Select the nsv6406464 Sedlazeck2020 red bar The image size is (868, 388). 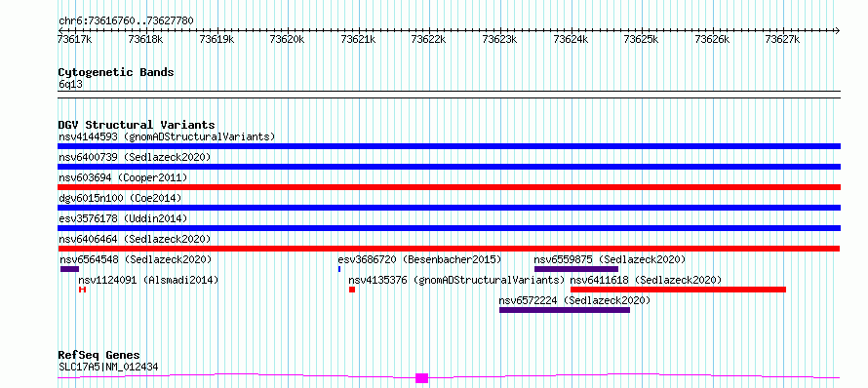[449, 249]
